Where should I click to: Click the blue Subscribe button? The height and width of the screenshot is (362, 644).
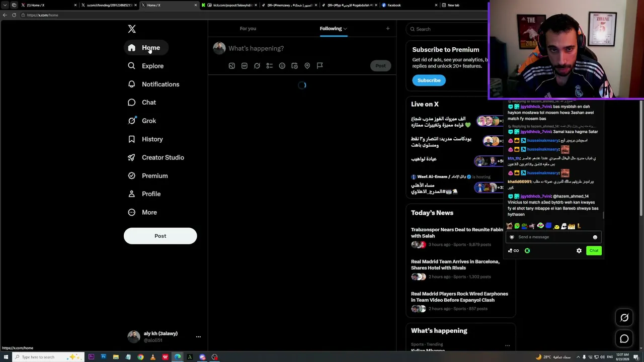point(429,80)
